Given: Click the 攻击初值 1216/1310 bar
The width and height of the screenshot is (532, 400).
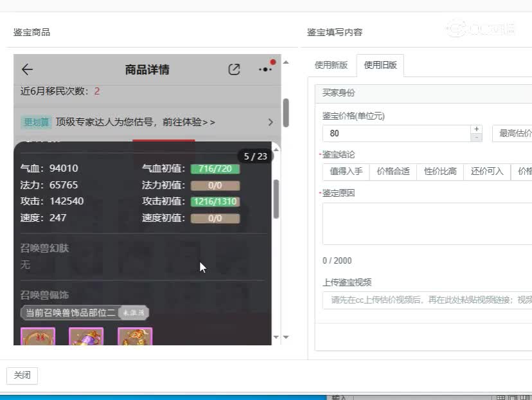Looking at the screenshot, I should click(x=215, y=202).
